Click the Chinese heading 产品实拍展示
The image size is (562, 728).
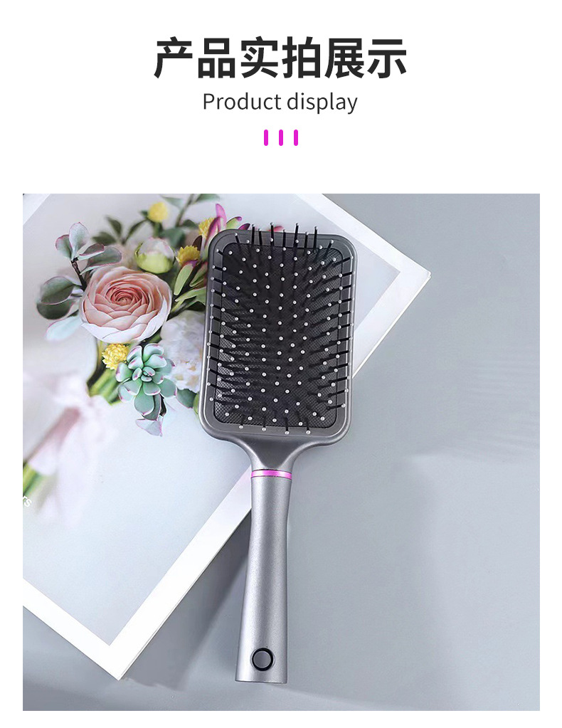280,58
